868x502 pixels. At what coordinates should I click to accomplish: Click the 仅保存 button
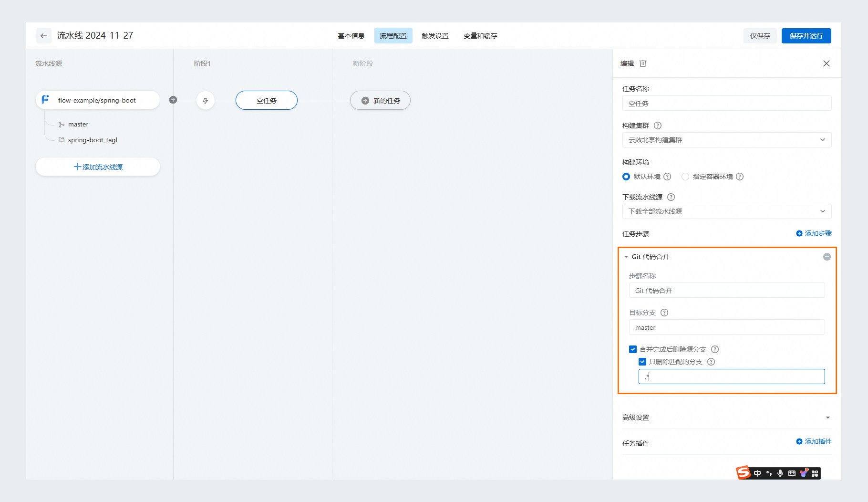pos(760,36)
